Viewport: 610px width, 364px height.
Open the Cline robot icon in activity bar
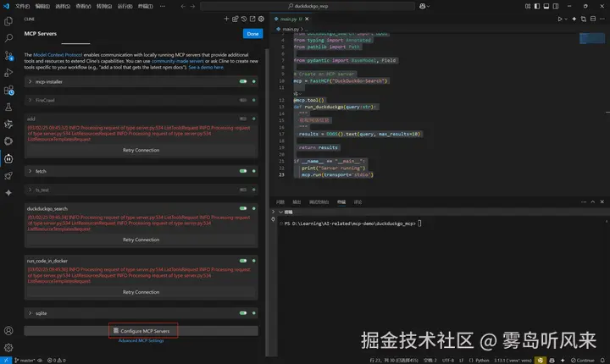pos(8,158)
